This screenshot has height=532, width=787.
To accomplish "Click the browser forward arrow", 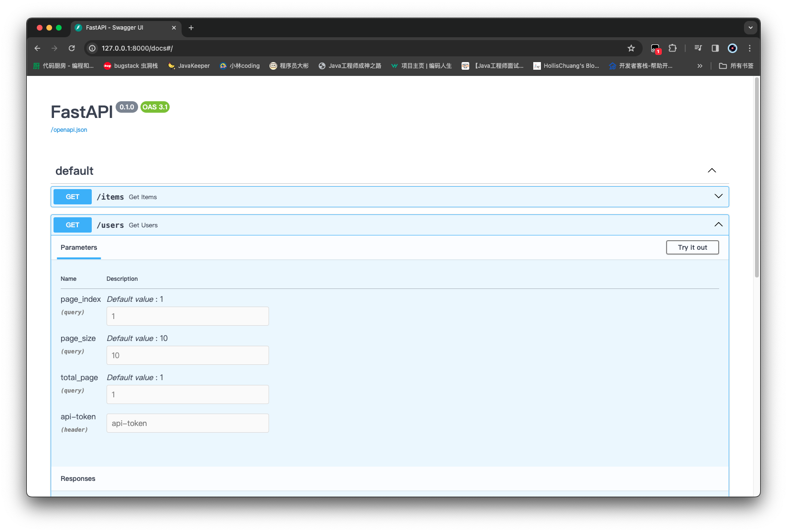I will [x=54, y=48].
